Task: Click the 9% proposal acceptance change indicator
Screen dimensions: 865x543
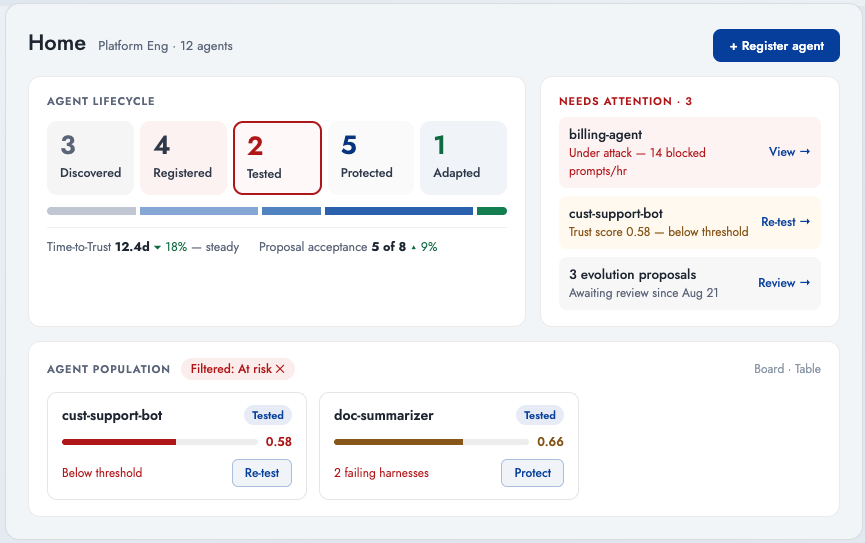Action: [x=424, y=247]
